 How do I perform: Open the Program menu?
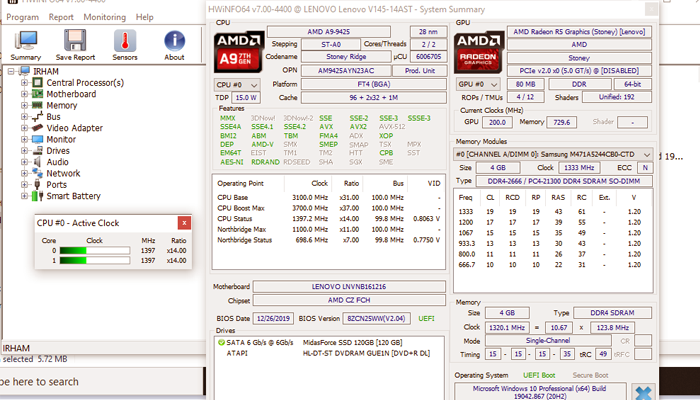(21, 17)
